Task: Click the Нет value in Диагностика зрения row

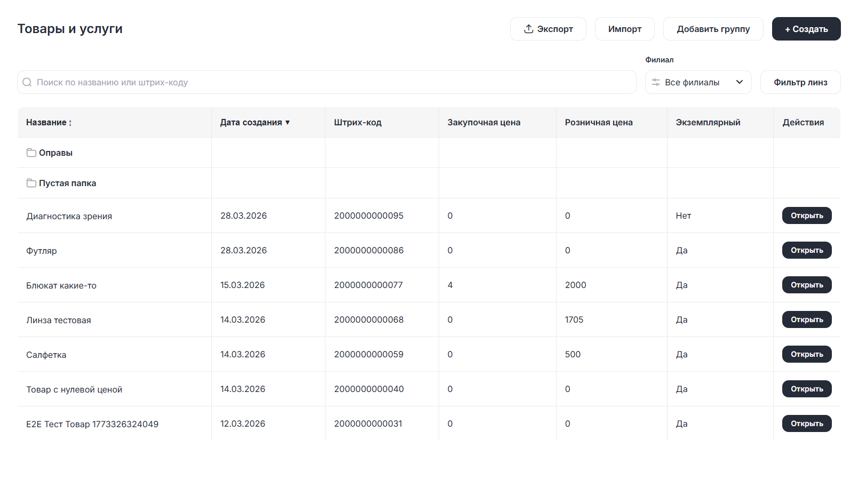Action: pos(684,215)
